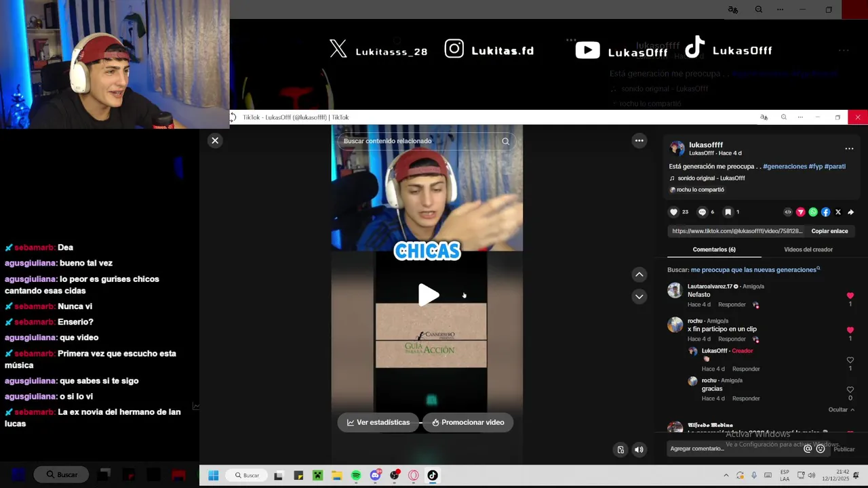Screen dimensions: 868x488
Task: Open the notification bell in system tray
Action: pos(856,475)
